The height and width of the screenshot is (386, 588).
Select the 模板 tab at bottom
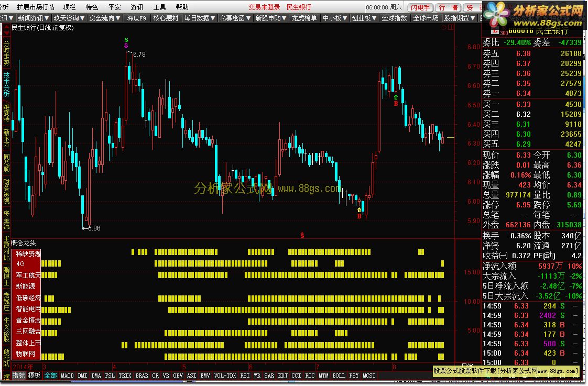click(34, 376)
